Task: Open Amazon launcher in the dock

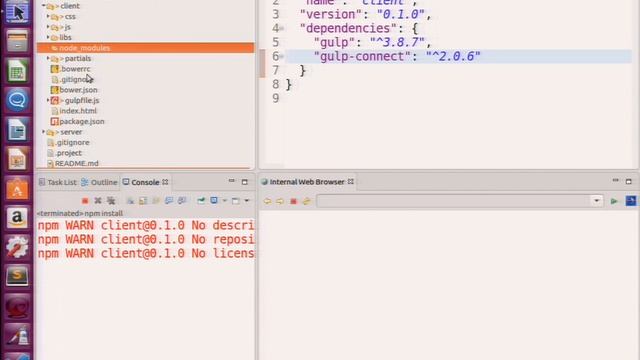Action: pos(17,218)
